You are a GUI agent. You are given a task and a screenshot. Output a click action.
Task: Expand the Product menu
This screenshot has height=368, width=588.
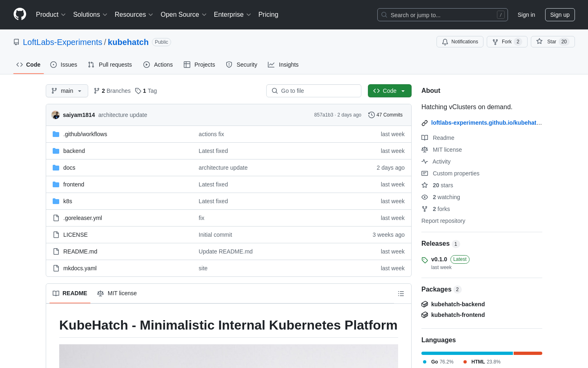coord(51,14)
